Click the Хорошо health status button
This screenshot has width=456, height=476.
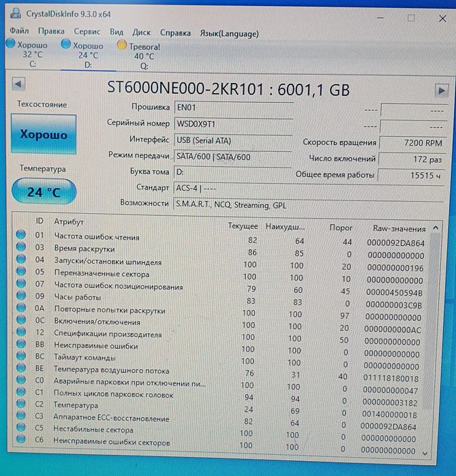point(44,134)
